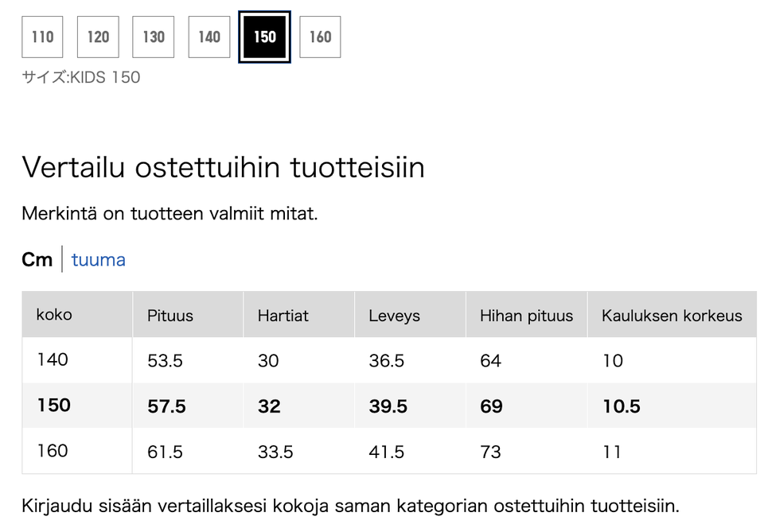
Task: Choose the 120 size option
Action: (x=98, y=37)
